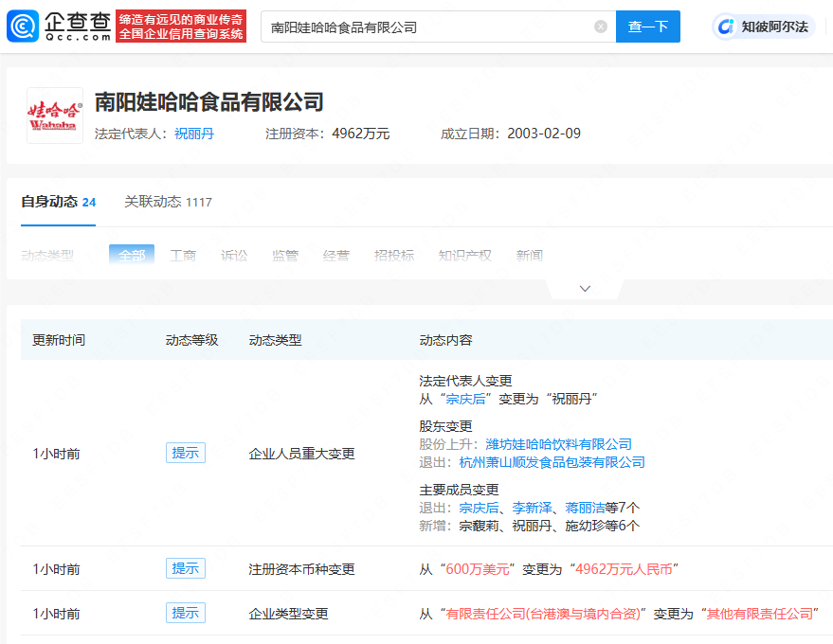Click 提示 tag in 企业人员重大变更 row

(186, 453)
